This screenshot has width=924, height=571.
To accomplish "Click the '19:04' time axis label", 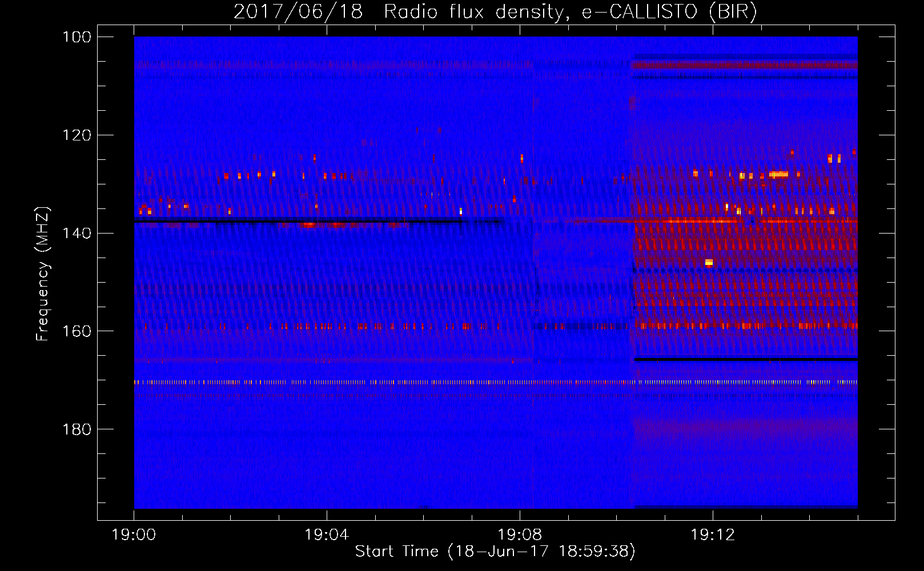I will click(x=327, y=535).
